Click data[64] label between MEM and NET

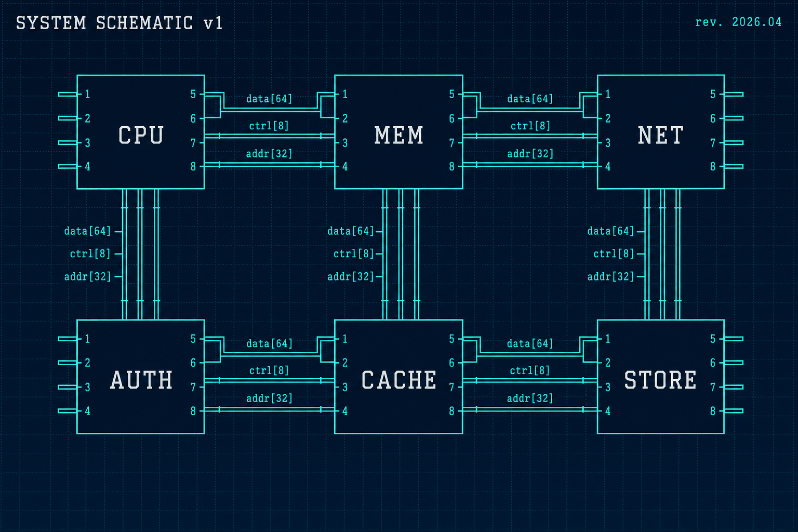pyautogui.click(x=530, y=99)
